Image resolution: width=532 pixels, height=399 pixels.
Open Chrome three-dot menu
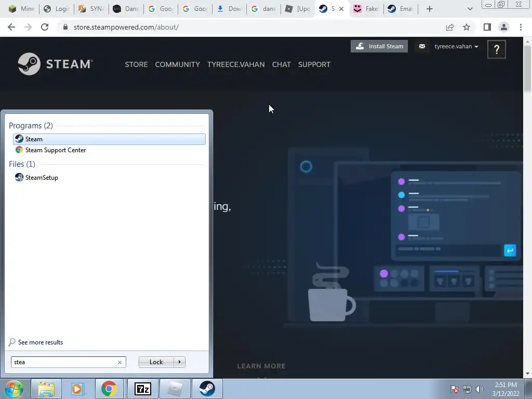521,27
